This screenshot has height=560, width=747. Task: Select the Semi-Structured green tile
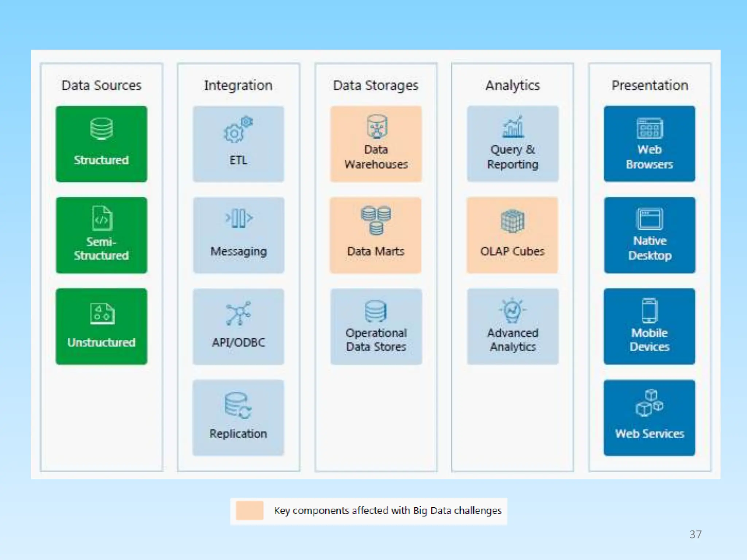tap(101, 235)
